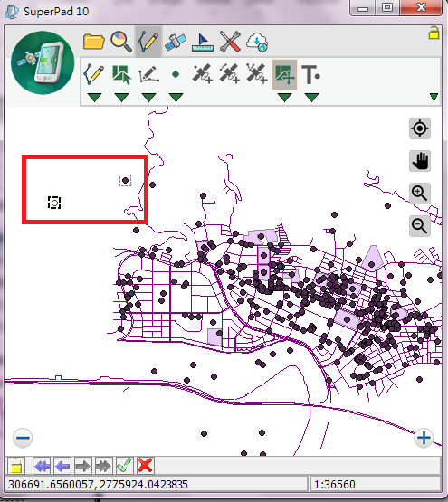This screenshot has height=502, width=448.
Task: Open the wrench and screwdriver settings icon
Action: tap(230, 42)
